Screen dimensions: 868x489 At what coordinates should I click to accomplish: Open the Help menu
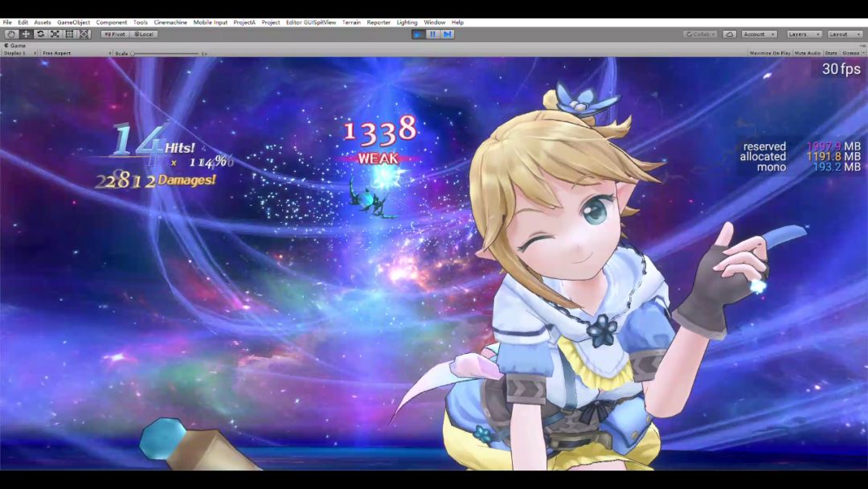(458, 23)
